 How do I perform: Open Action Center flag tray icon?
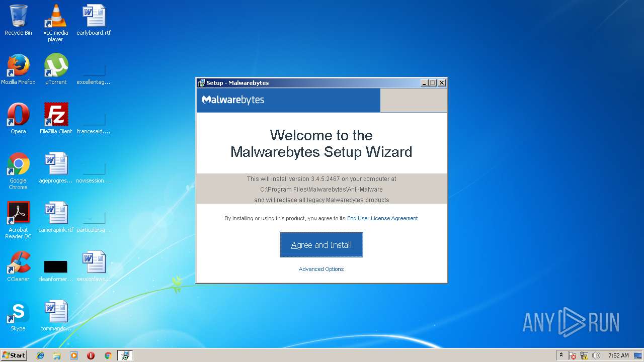click(x=572, y=355)
